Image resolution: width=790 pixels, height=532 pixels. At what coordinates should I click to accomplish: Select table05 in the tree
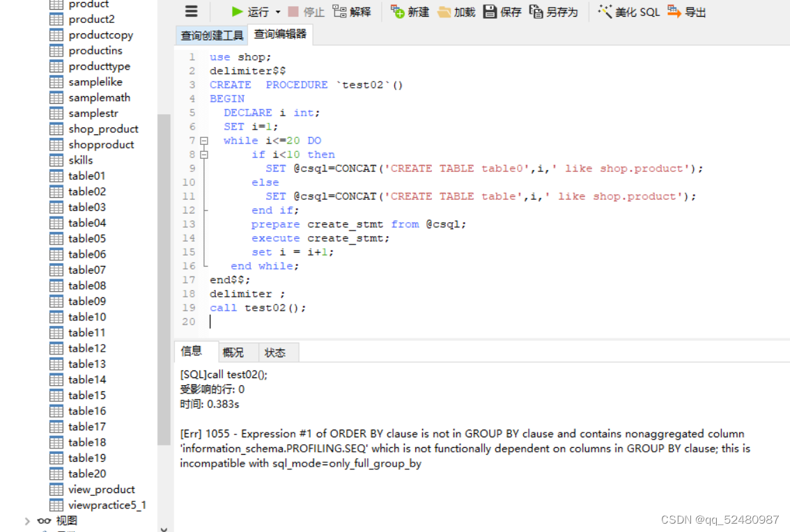[86, 238]
